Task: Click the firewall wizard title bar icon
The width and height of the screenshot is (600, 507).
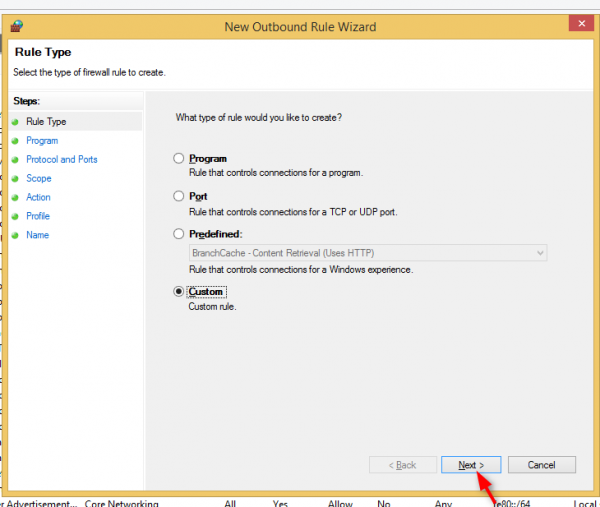Action: (16, 26)
